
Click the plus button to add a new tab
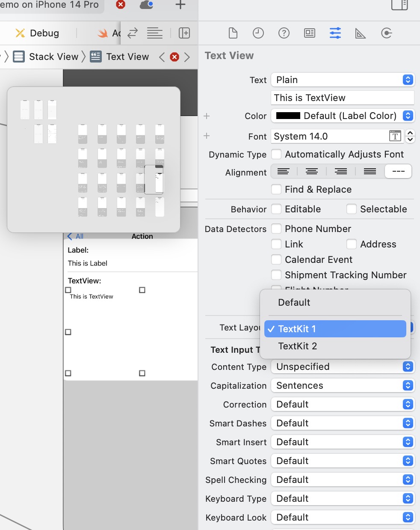pos(180,5)
